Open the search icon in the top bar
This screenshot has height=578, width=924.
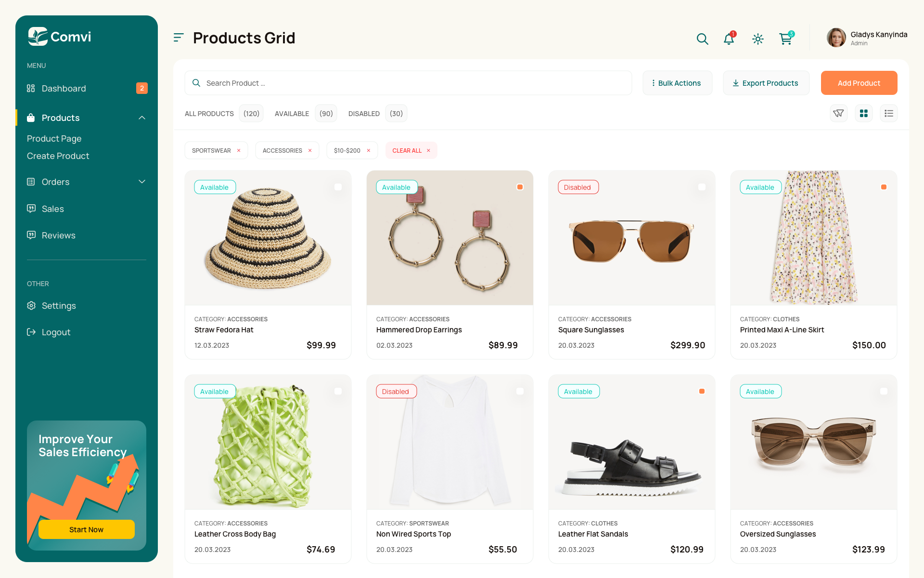tap(702, 39)
